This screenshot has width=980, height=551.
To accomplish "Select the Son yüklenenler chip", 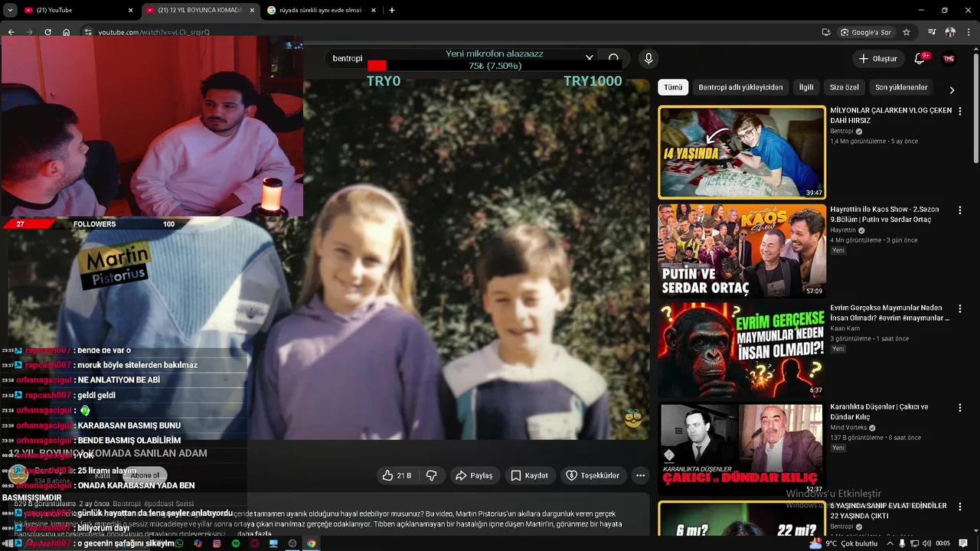I will 901,87.
